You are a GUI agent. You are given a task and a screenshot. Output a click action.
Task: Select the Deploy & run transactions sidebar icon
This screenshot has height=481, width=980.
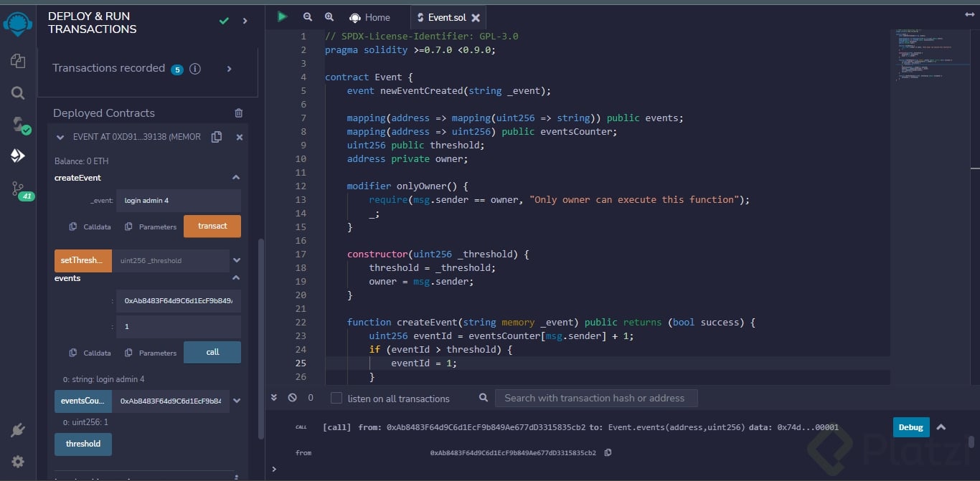click(18, 156)
